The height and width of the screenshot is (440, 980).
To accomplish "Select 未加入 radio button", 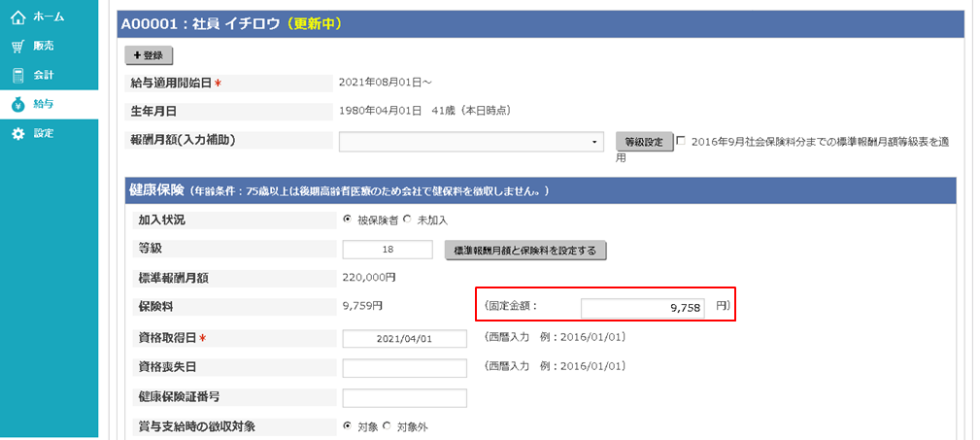I will pos(407,220).
